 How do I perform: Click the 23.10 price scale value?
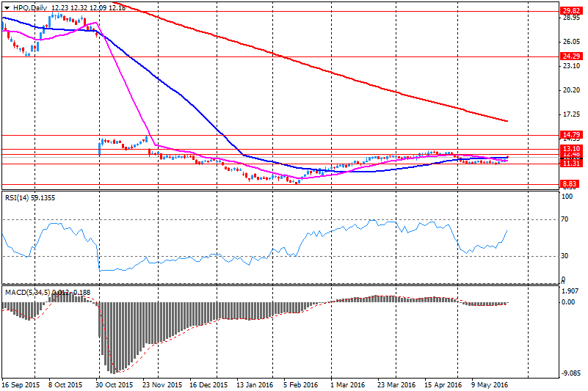(572, 66)
